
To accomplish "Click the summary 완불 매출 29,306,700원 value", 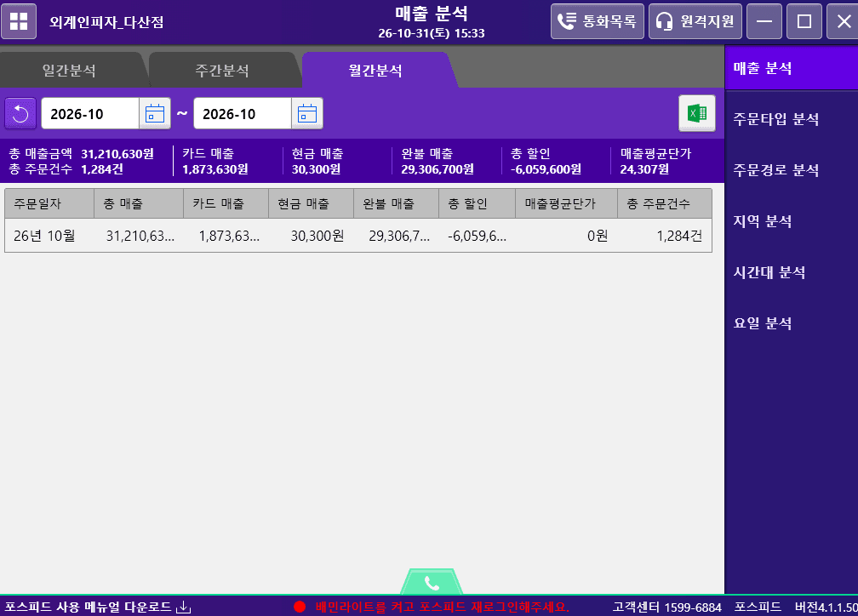I will (438, 169).
